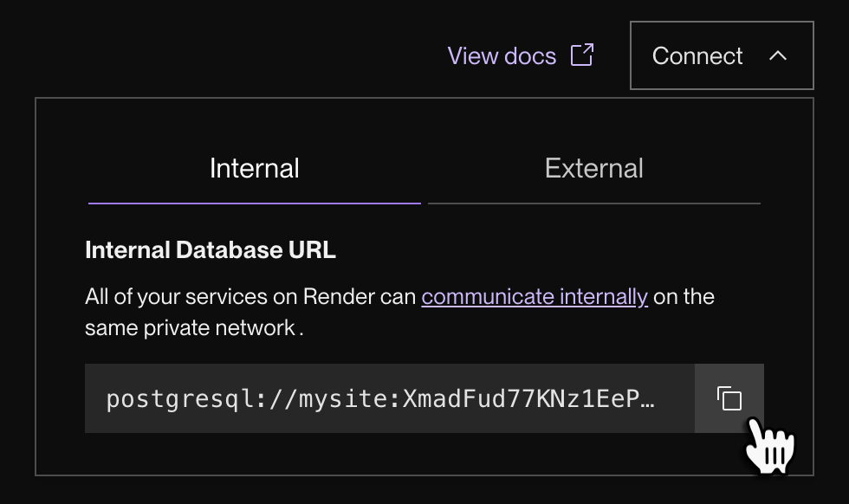Switch to the External tab
Image resolution: width=849 pixels, height=504 pixels.
(593, 168)
